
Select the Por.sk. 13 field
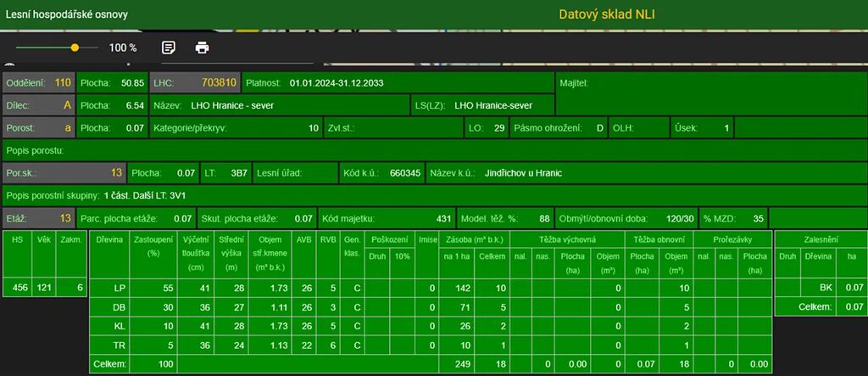pos(64,173)
